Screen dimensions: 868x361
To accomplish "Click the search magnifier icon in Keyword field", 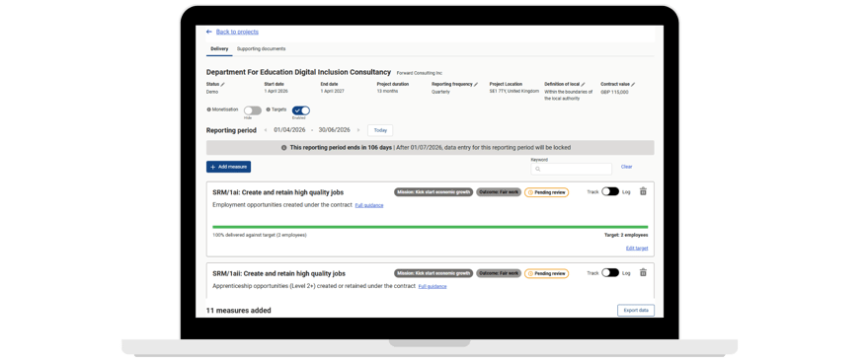I will [x=537, y=170].
